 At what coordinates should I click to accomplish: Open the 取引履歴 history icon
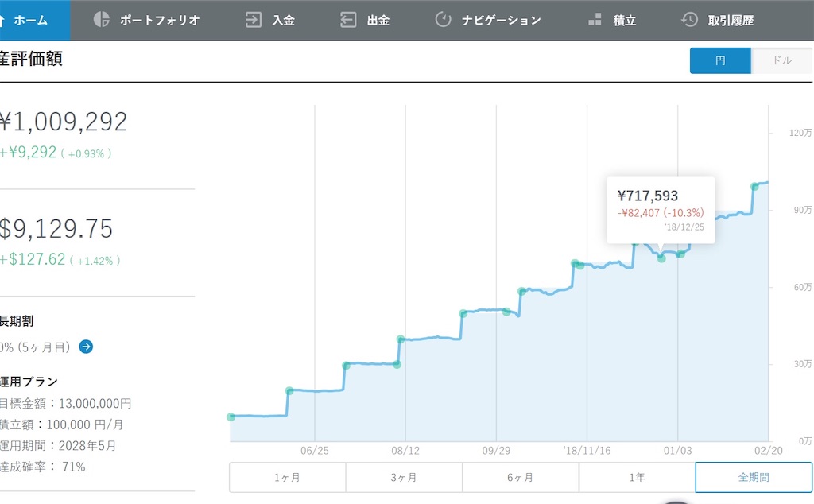[x=688, y=20]
